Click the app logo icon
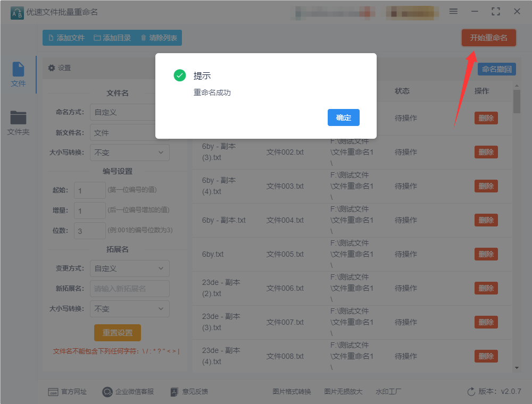The image size is (532, 404). pos(17,13)
